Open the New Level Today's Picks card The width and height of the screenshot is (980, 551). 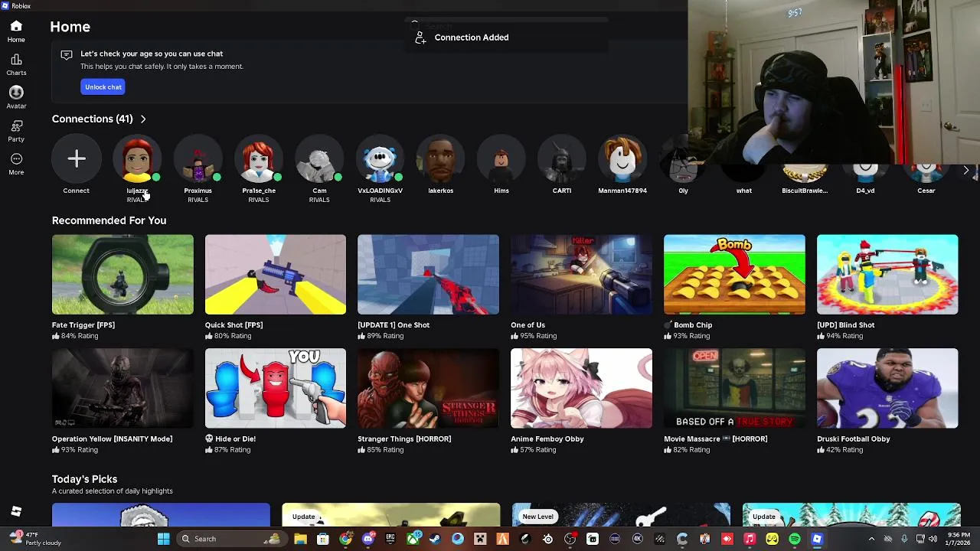point(621,515)
